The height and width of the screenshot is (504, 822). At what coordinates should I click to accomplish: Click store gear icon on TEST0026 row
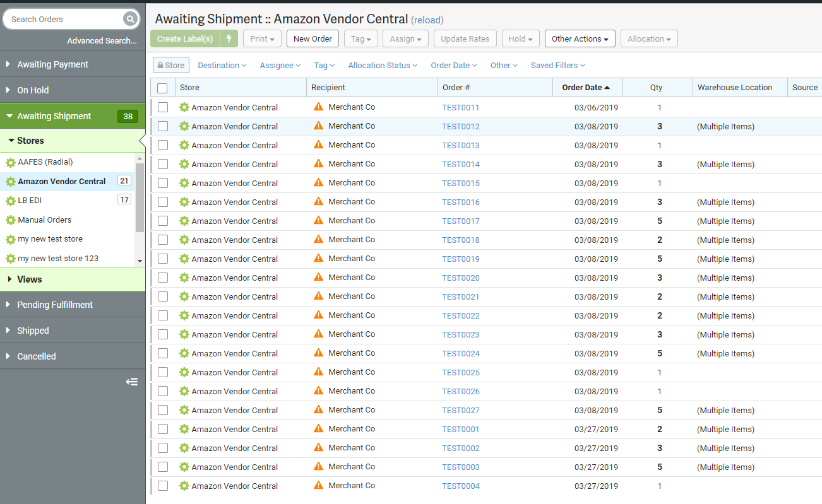(184, 391)
